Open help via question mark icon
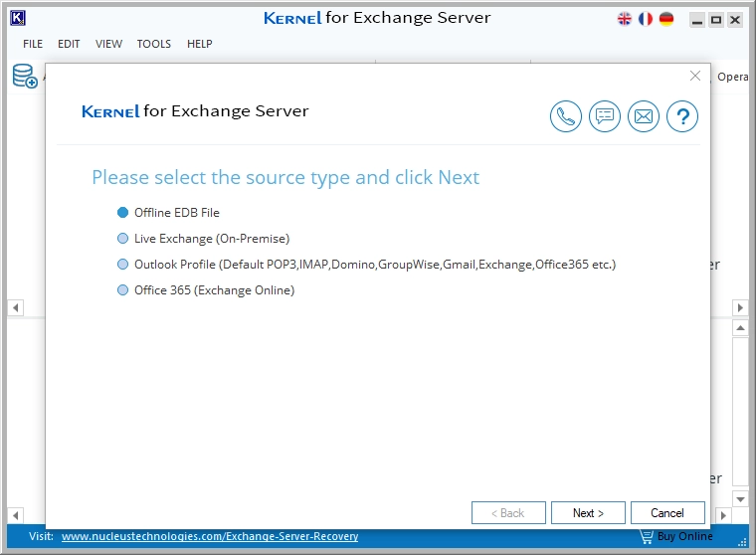This screenshot has height=555, width=756. 682,116
